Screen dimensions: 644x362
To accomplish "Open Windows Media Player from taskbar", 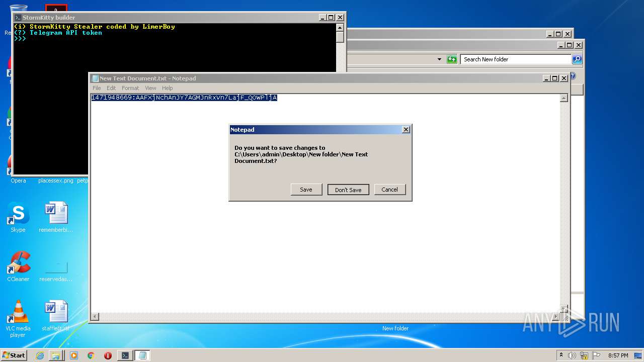I will (x=74, y=355).
